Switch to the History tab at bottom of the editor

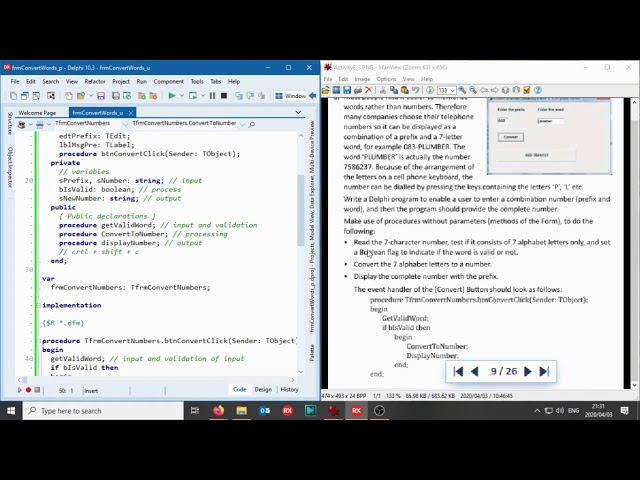pyautogui.click(x=289, y=390)
